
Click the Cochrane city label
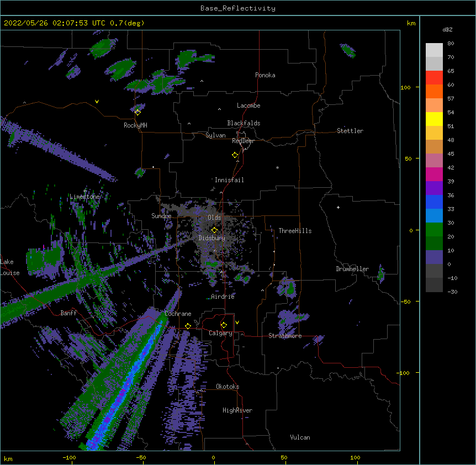(178, 314)
